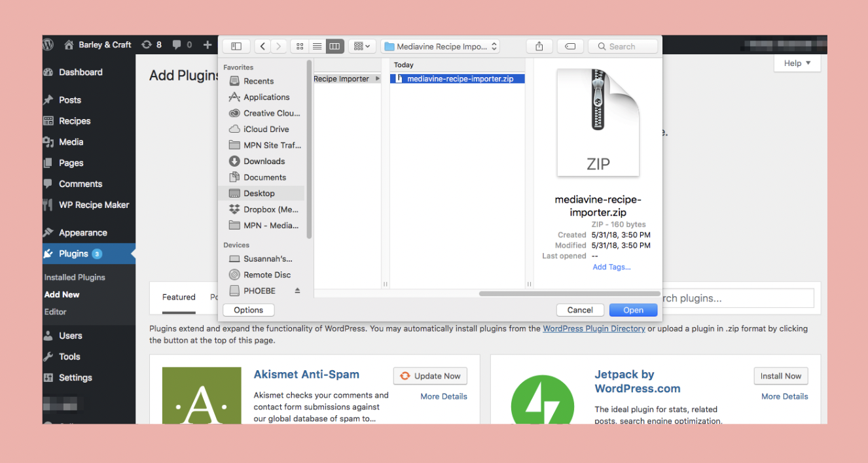Screen dimensions: 868x463
Task: Click Cancel in the file dialog
Action: pos(580,310)
